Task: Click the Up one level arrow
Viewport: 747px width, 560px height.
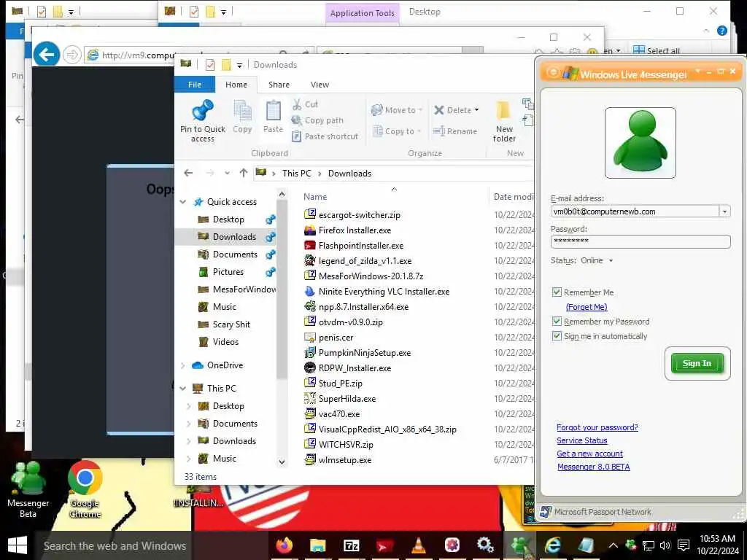Action: 244,173
